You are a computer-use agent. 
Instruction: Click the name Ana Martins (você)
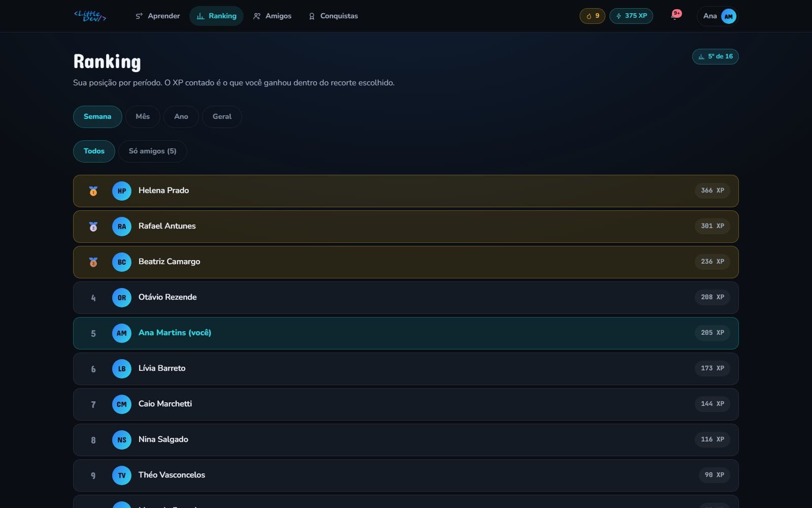(x=175, y=333)
